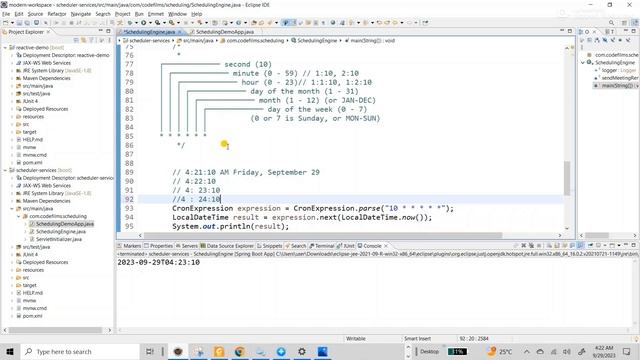640x360 pixels.
Task: Click the Remove Launch icon in Console
Action: [x=524, y=246]
